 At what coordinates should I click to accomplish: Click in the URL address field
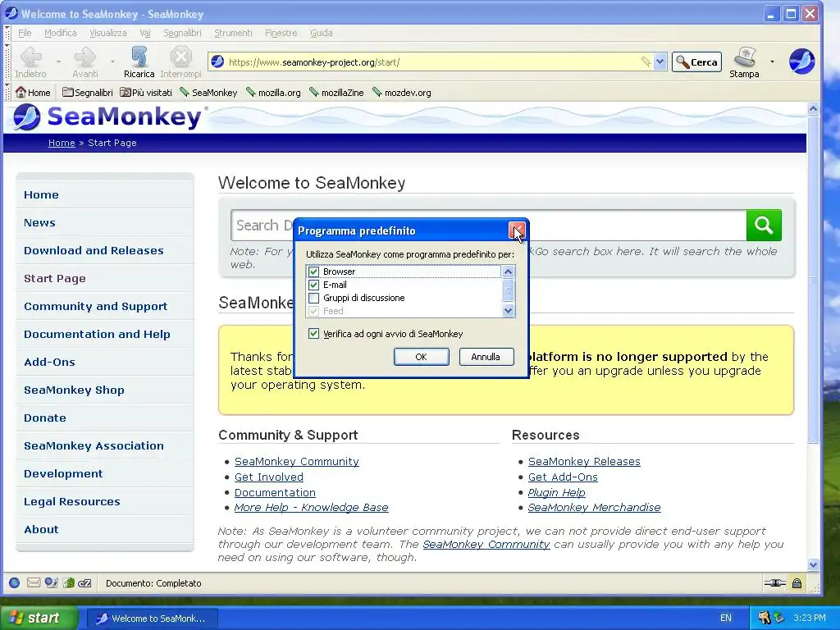(x=433, y=62)
